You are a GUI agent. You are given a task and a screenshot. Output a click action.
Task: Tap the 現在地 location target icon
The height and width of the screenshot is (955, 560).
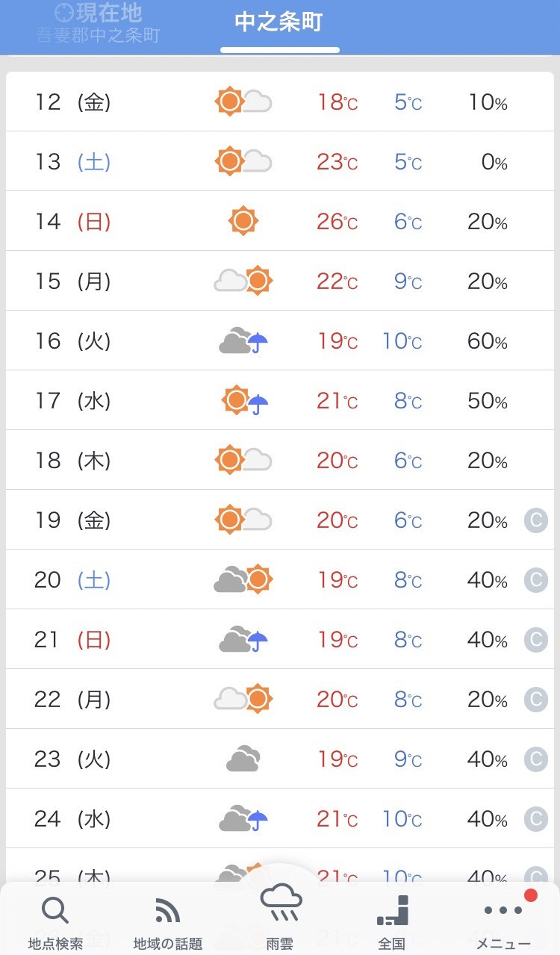pyautogui.click(x=65, y=12)
